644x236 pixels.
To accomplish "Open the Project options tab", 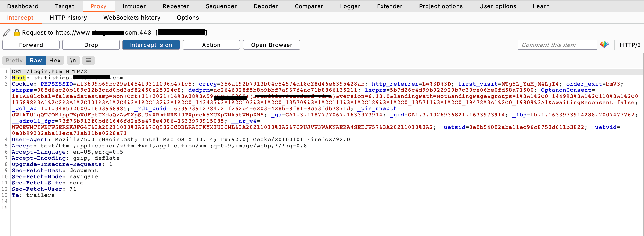I will coord(441,6).
